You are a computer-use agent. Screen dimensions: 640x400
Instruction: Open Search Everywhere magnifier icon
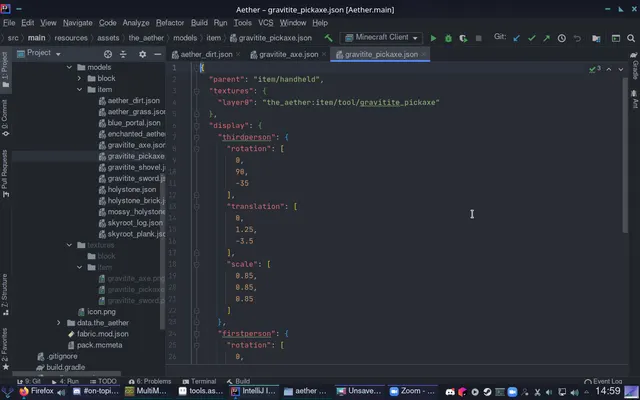631,38
